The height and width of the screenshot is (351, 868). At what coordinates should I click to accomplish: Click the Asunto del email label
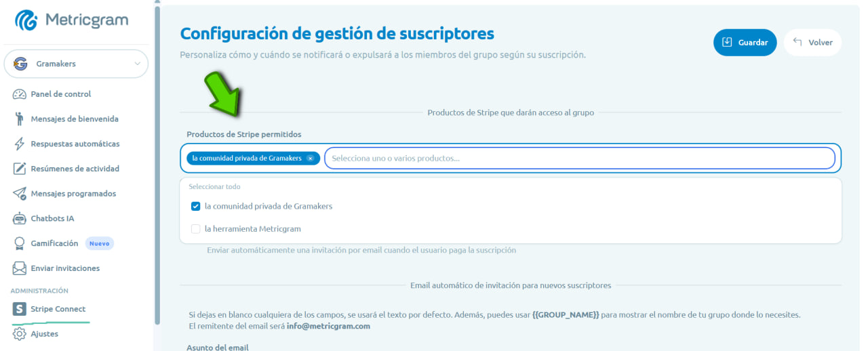pos(218,347)
